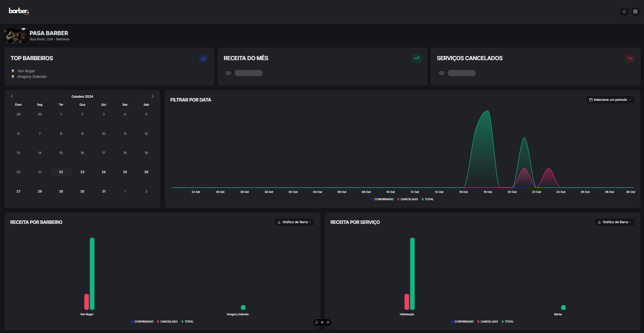
Task: Click the pink cancelled peak near 23 Out
Action: 548,169
